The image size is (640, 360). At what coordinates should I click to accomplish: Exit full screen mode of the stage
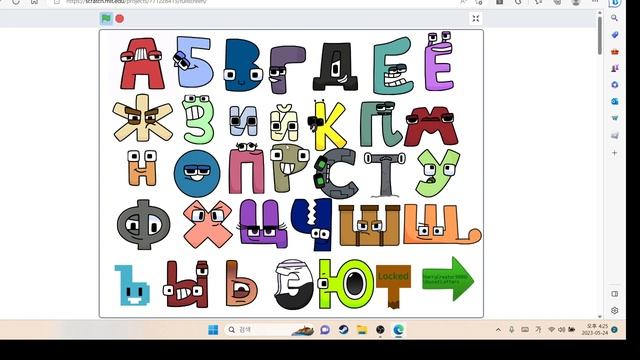pos(476,18)
